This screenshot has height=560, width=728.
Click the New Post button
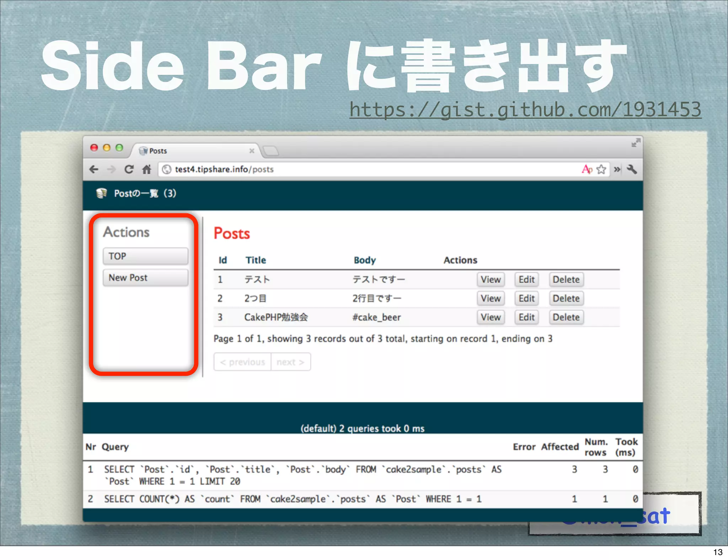coord(145,278)
